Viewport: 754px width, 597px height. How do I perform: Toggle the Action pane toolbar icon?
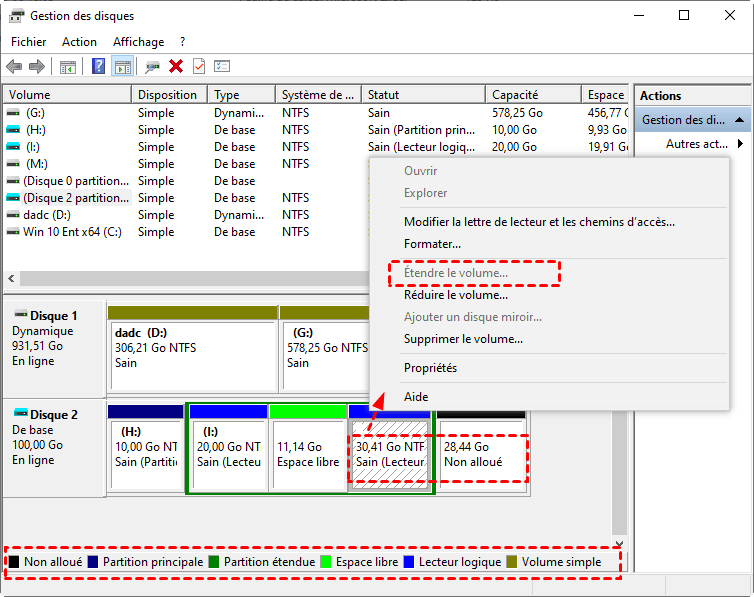pos(123,66)
